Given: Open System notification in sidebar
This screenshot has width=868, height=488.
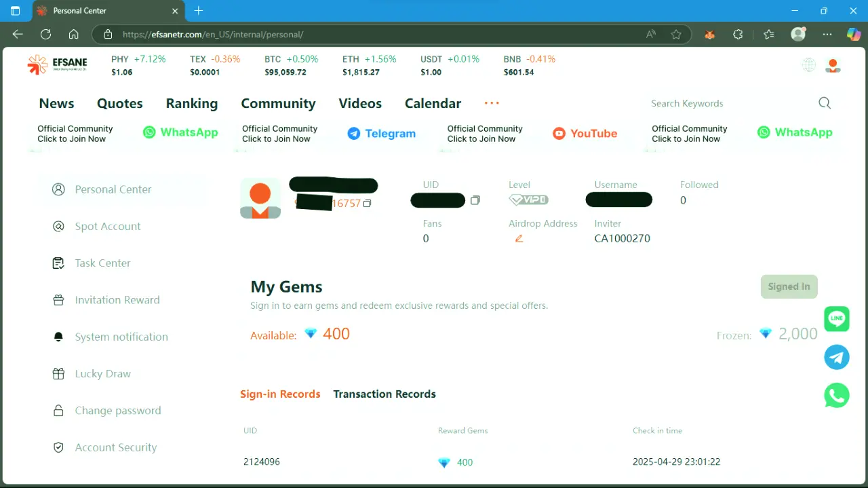Looking at the screenshot, I should (122, 337).
